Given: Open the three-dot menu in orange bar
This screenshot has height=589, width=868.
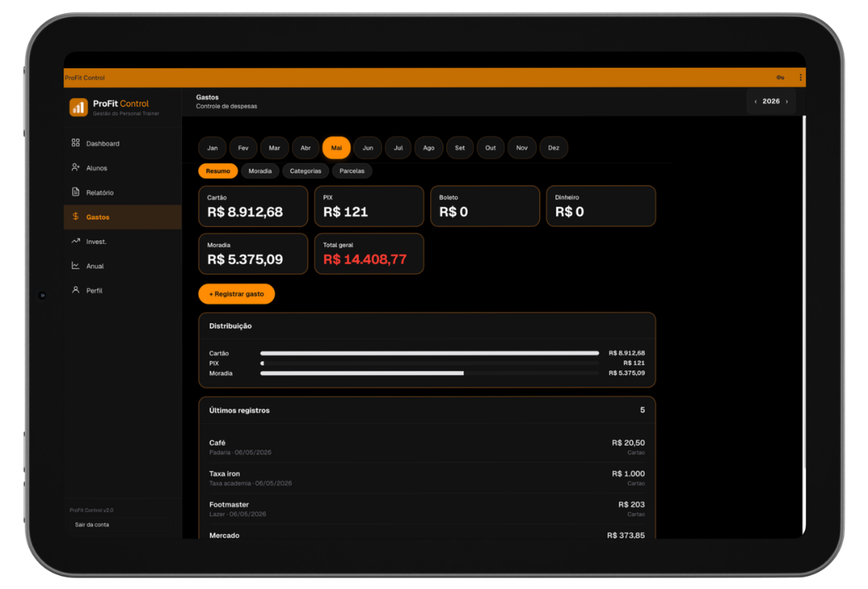Looking at the screenshot, I should point(801,77).
